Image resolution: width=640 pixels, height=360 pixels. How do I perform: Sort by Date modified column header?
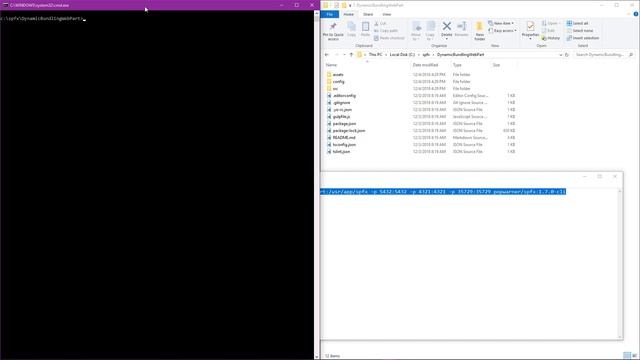coord(425,65)
